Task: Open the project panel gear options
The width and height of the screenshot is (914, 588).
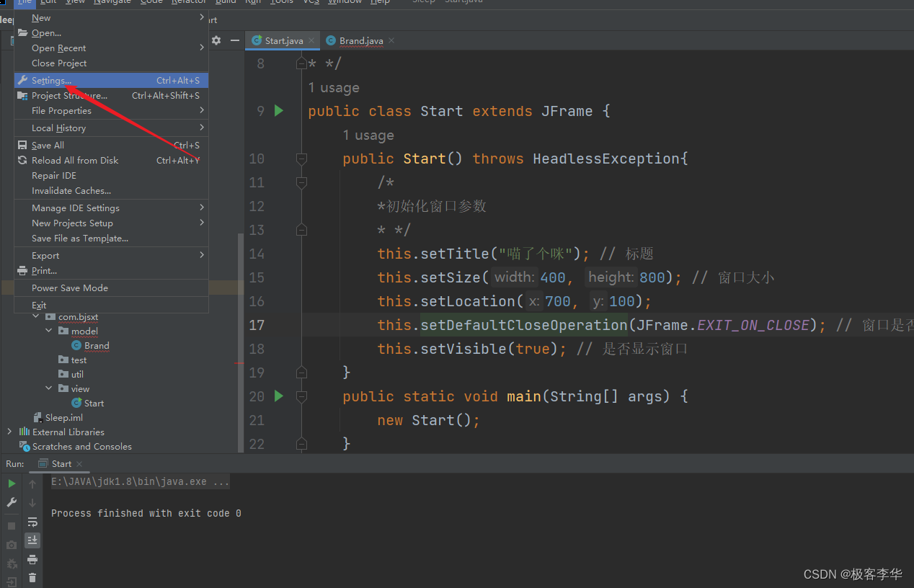Action: (216, 41)
